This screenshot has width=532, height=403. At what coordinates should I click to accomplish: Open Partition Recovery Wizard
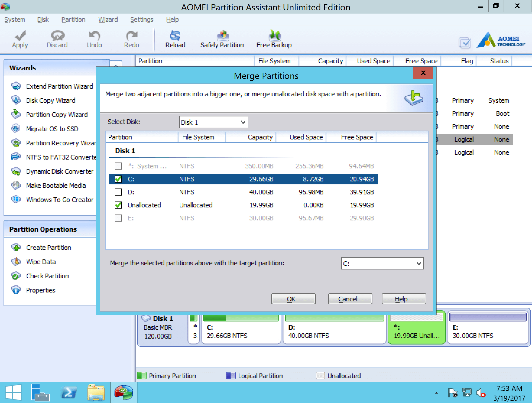53,143
